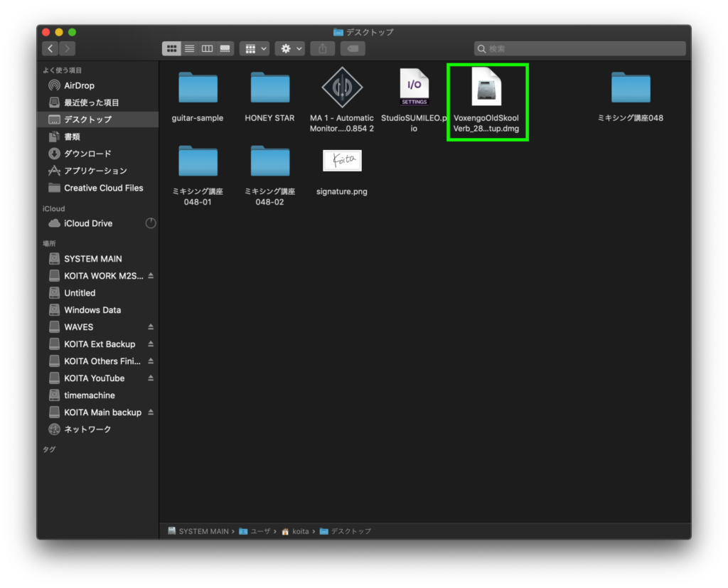Switch to column view mode
This screenshot has height=588, width=728.
(x=207, y=48)
